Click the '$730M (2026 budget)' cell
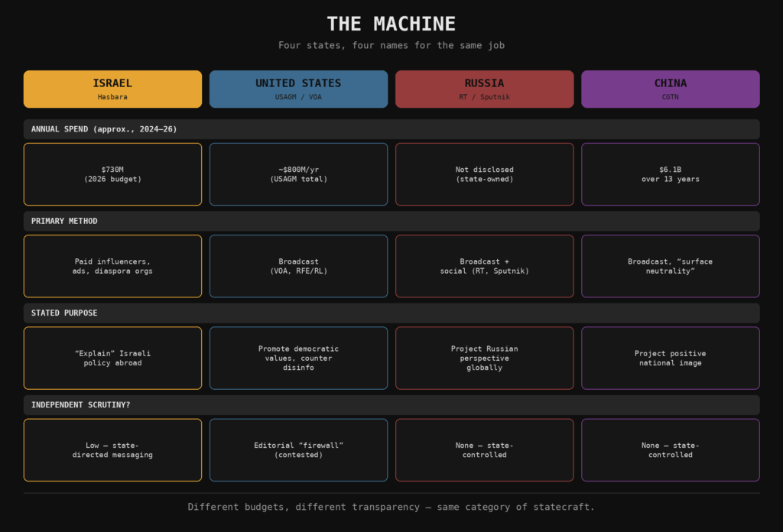 tap(113, 174)
